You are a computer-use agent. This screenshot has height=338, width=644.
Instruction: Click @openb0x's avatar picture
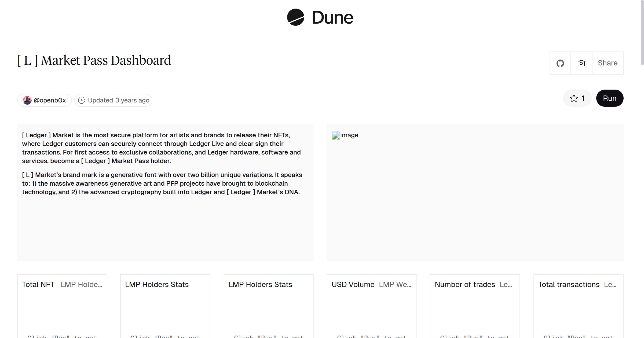click(x=28, y=100)
